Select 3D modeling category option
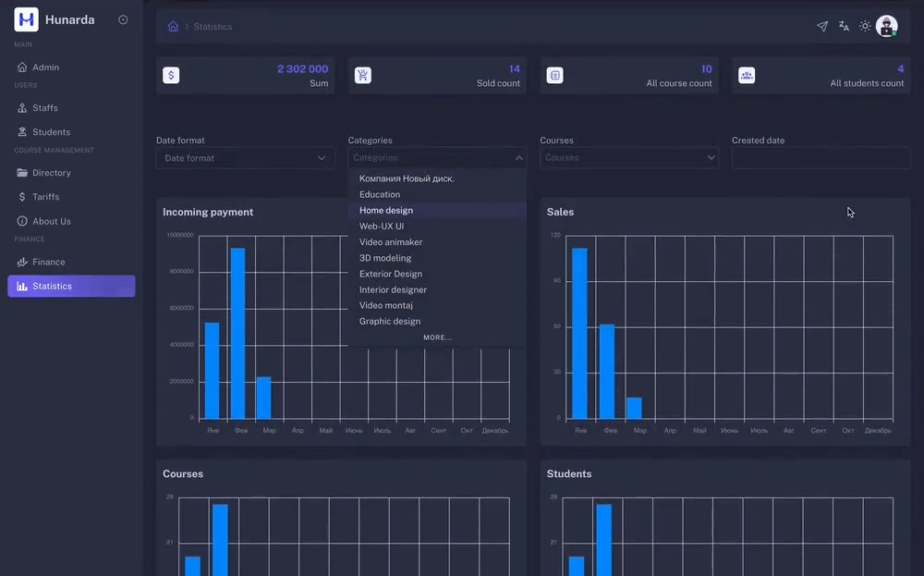The width and height of the screenshot is (924, 576). 437,258
